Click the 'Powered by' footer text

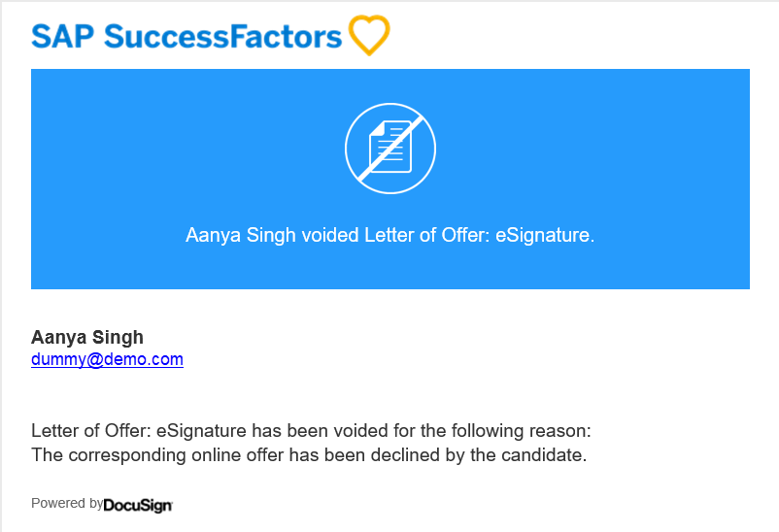coord(67,503)
